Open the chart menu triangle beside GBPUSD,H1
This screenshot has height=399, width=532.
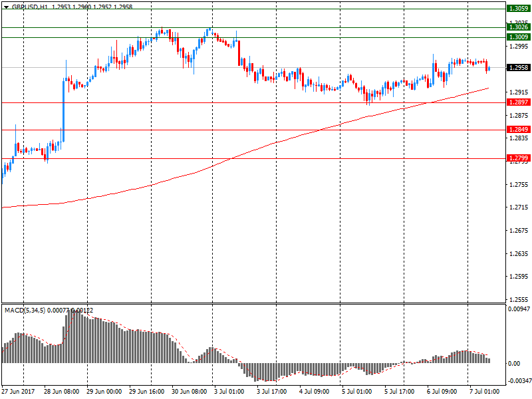[6, 7]
